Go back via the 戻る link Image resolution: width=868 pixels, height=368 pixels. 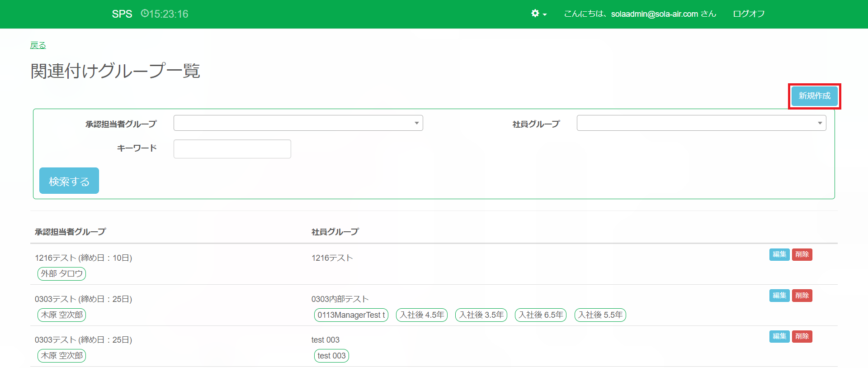point(38,45)
